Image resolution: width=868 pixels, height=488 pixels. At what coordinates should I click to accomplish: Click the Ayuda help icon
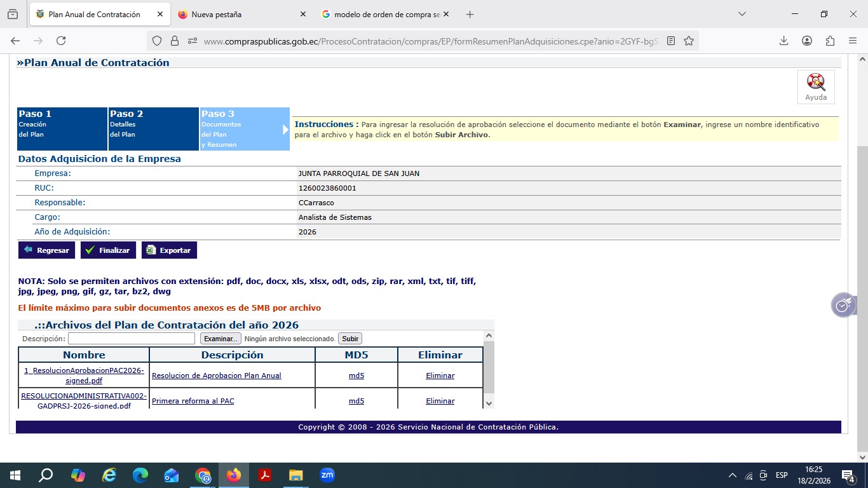pyautogui.click(x=816, y=86)
